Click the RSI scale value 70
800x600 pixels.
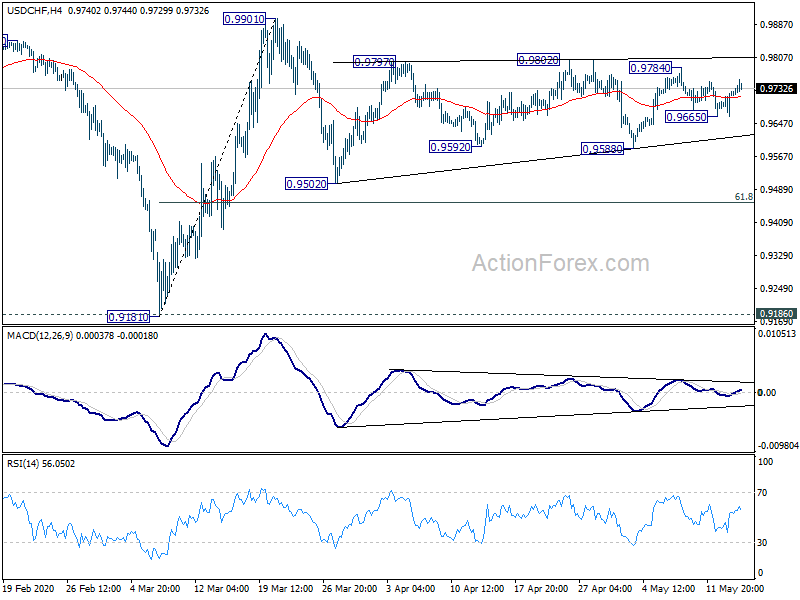pos(762,493)
